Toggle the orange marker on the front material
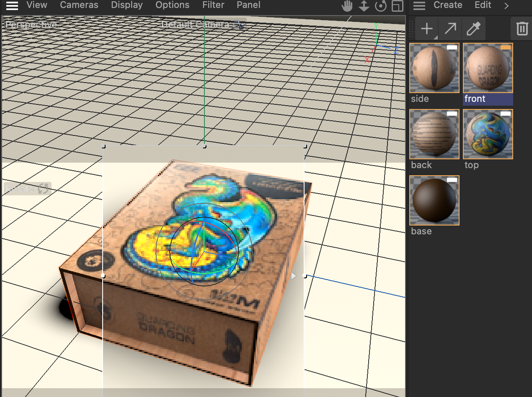The height and width of the screenshot is (397, 532). (505, 47)
